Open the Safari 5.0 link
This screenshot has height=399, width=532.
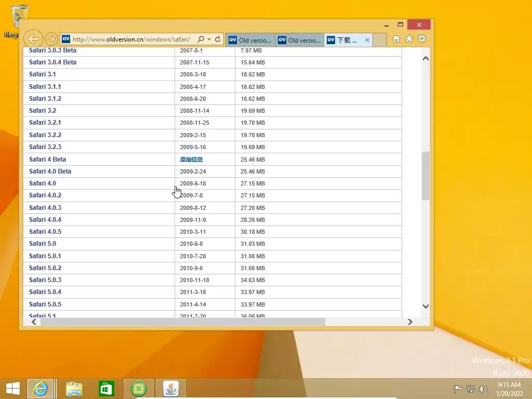click(43, 244)
